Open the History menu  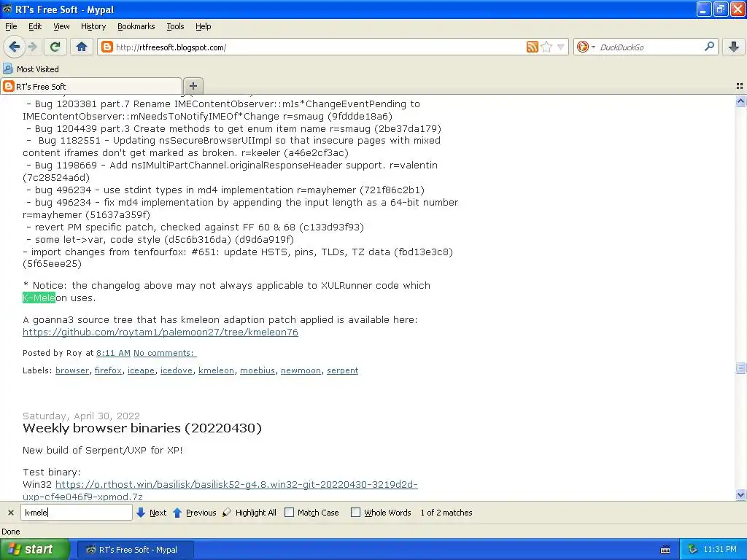[93, 26]
